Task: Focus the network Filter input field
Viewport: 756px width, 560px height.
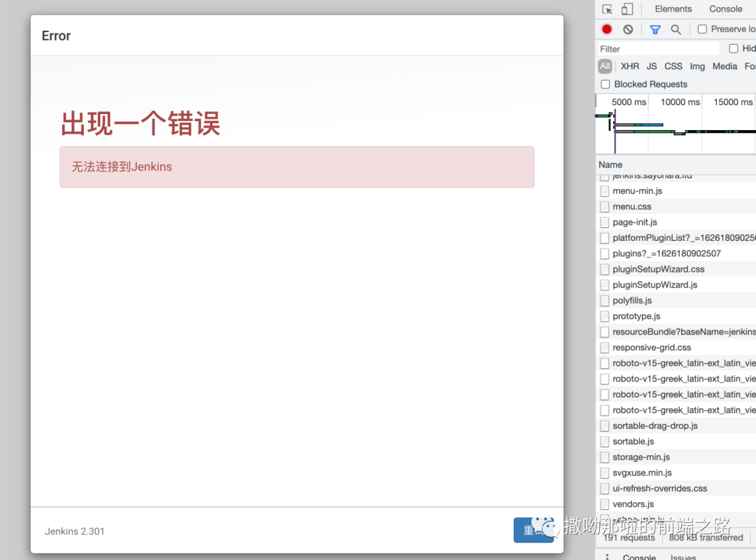Action: tap(658, 49)
